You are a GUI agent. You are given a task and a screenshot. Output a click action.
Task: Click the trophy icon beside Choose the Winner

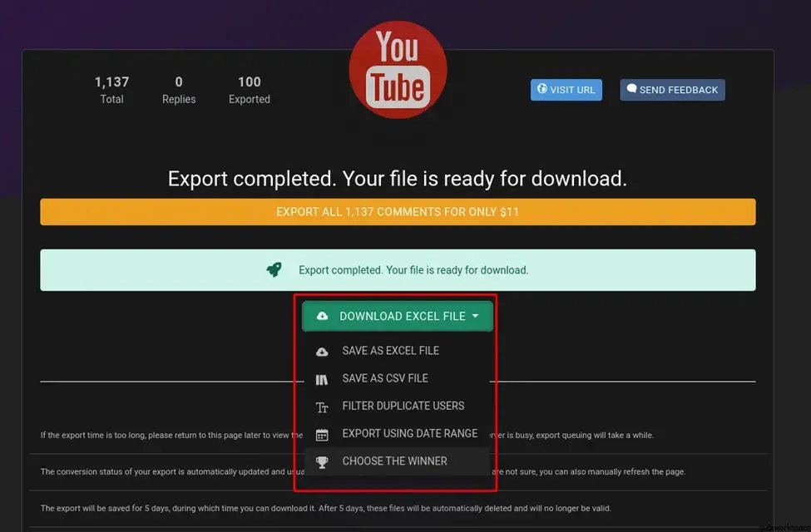tap(322, 461)
